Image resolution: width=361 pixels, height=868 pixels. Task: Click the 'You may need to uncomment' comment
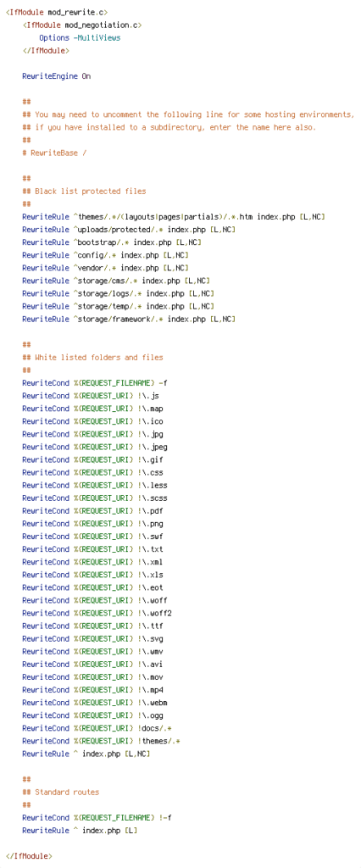click(x=188, y=114)
